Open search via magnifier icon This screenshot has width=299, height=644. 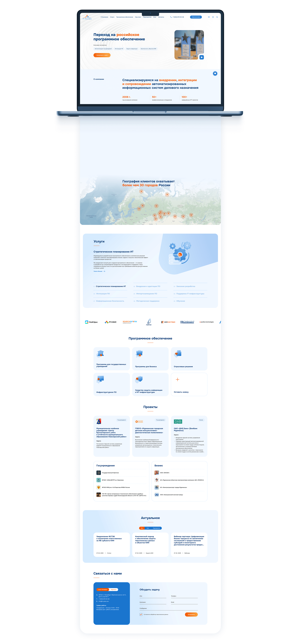(x=217, y=17)
